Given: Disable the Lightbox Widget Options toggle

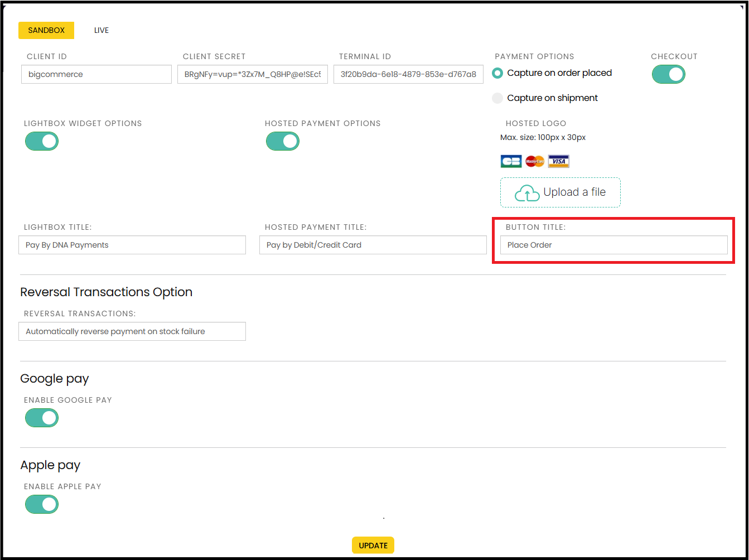Looking at the screenshot, I should click(x=41, y=141).
